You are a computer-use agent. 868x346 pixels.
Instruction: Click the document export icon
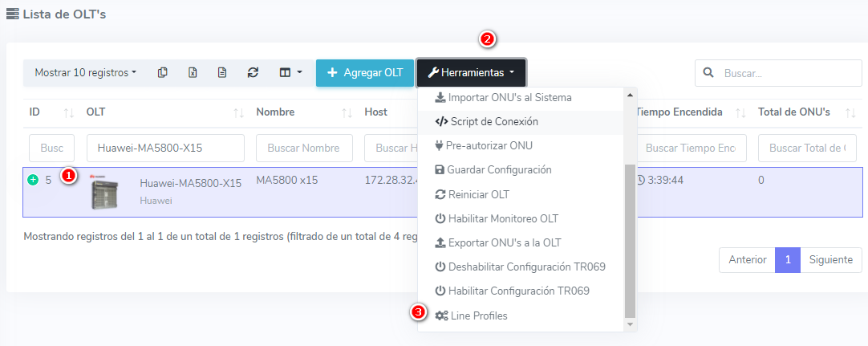point(222,72)
